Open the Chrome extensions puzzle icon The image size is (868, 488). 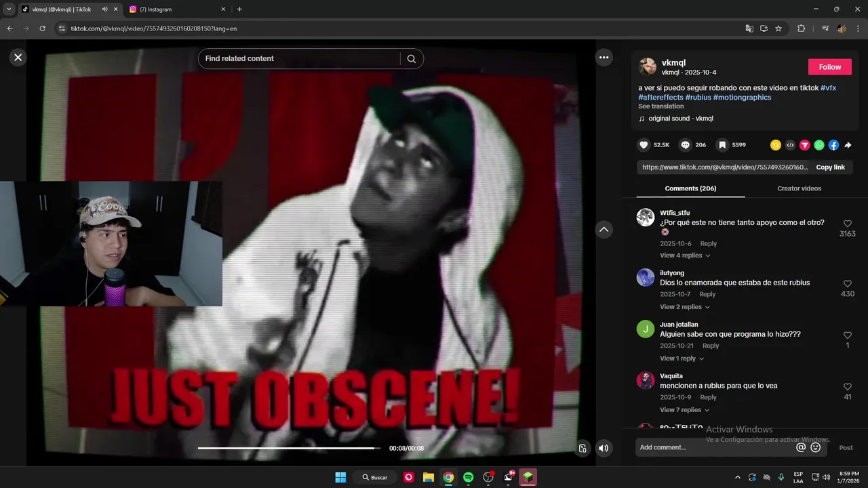801,28
